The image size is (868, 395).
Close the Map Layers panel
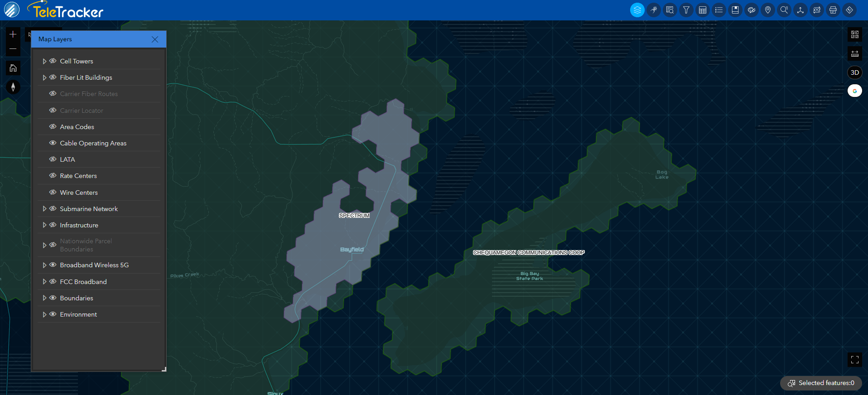point(155,39)
